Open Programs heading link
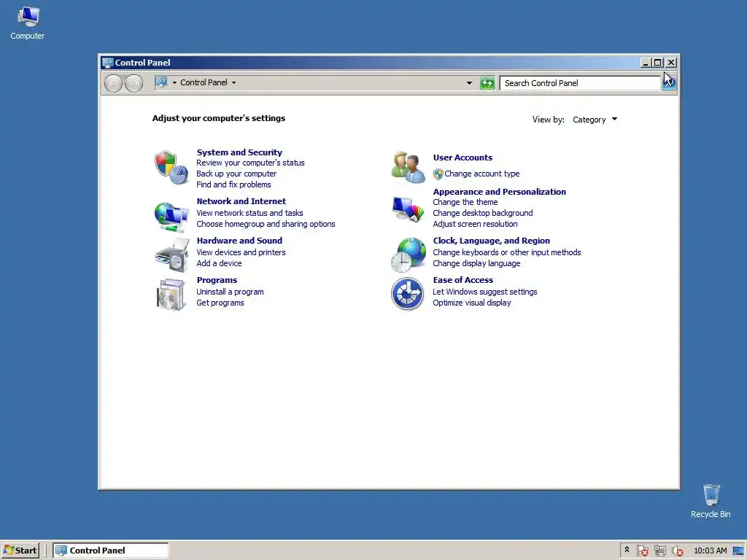Screen dimensions: 747x560 point(217,281)
